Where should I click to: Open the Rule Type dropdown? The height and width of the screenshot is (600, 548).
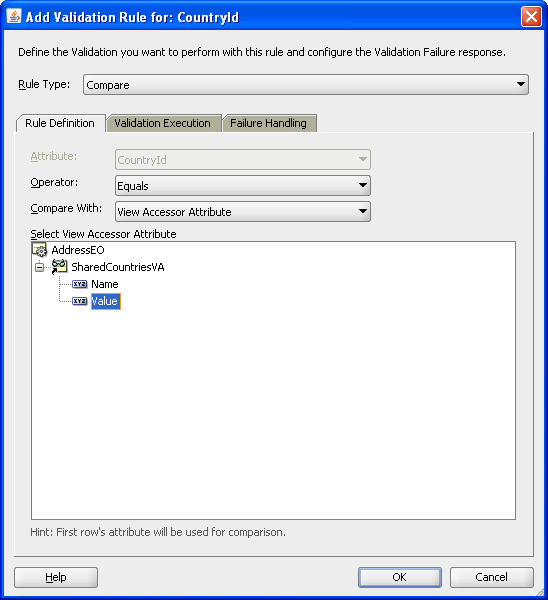[x=306, y=85]
